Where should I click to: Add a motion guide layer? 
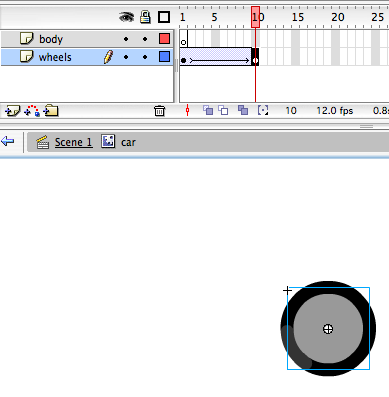click(x=32, y=110)
